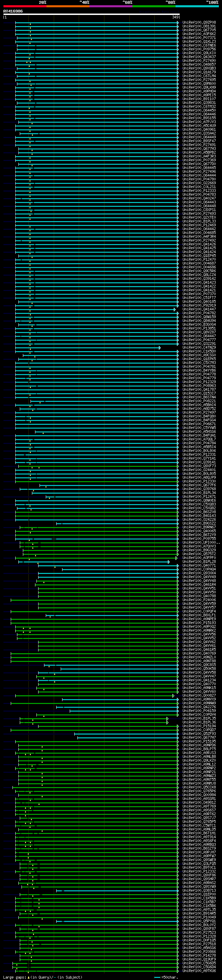Select UniRef100_Q39831 label
The height and width of the screenshot is (980, 222).
point(199,103)
